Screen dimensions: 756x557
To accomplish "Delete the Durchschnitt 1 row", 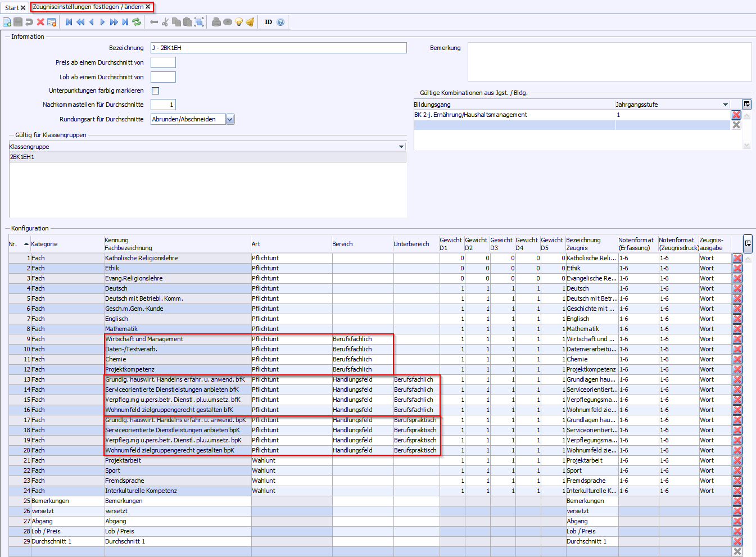I will (737, 541).
